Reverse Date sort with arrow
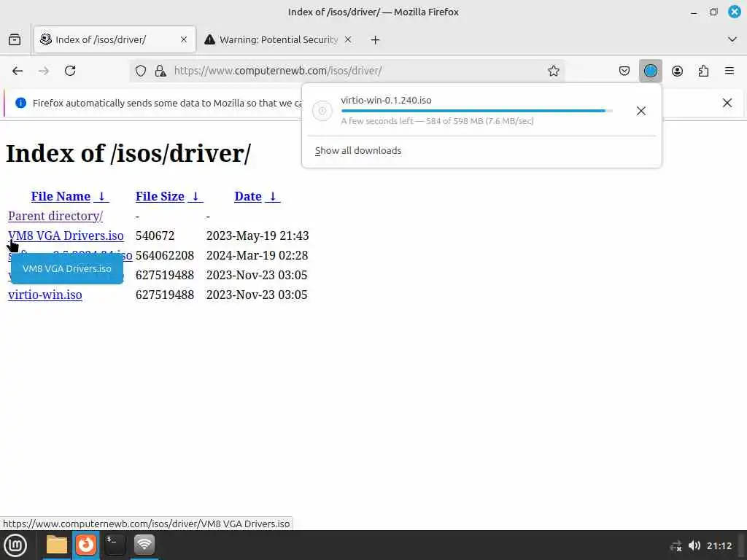 tap(273, 197)
